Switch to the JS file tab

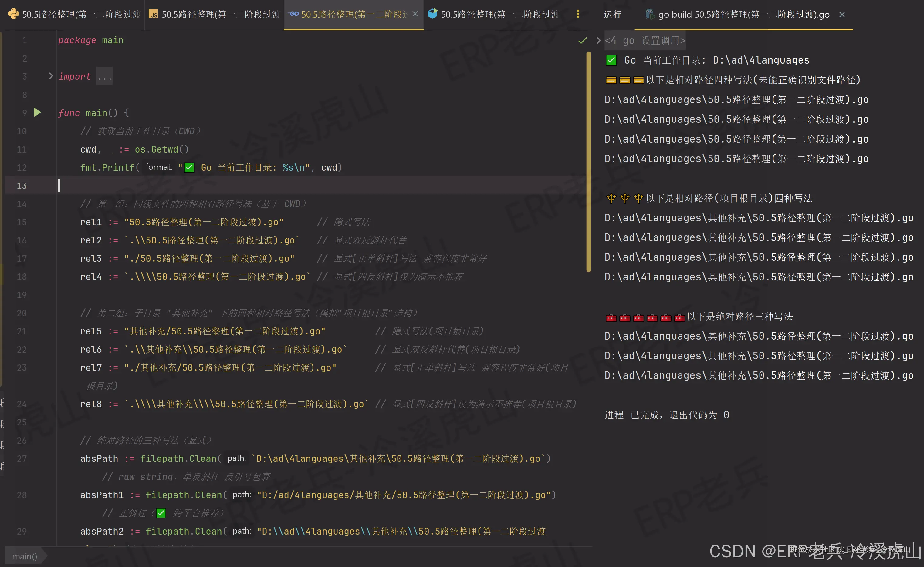[214, 14]
